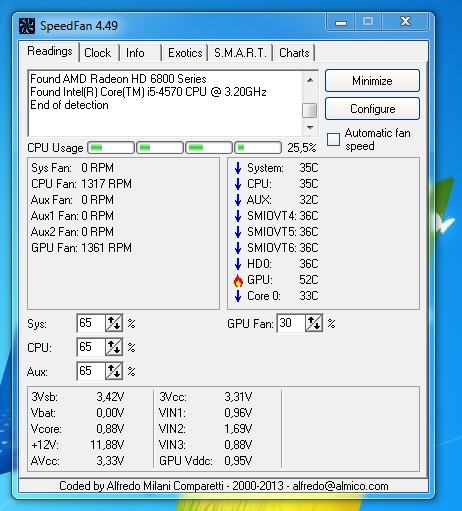Open the Configure dialog

pyautogui.click(x=372, y=109)
